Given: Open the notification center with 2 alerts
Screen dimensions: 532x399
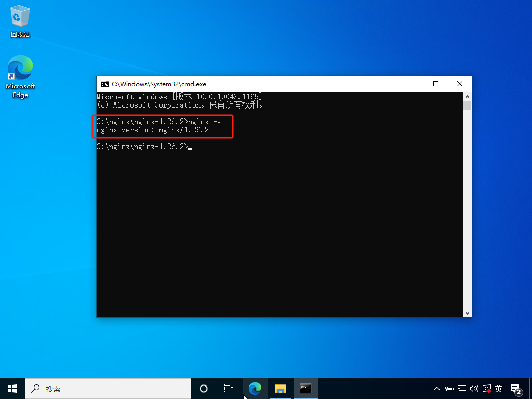Looking at the screenshot, I should tap(516, 389).
